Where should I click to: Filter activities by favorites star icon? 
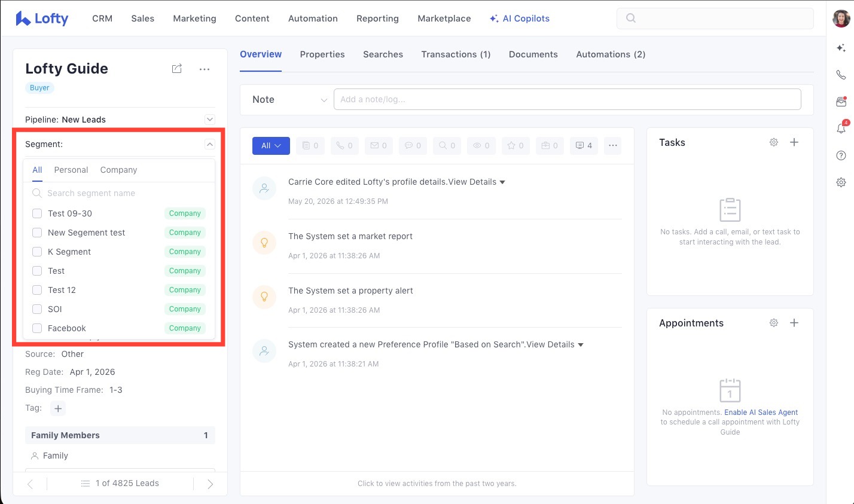point(516,145)
